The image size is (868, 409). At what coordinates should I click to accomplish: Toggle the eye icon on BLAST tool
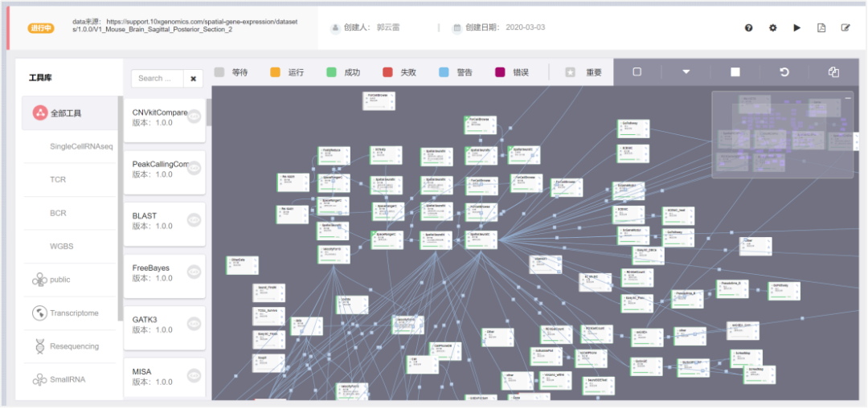point(194,220)
